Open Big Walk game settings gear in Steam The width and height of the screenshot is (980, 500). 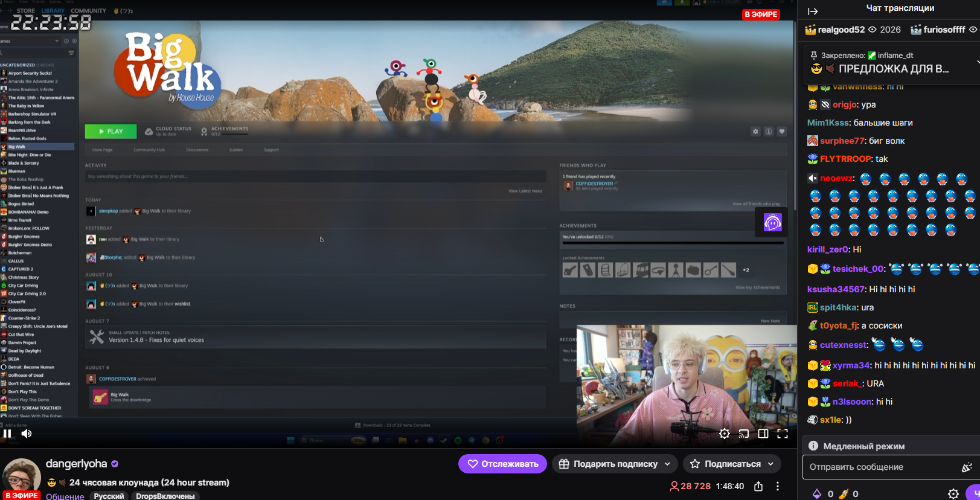pos(755,131)
